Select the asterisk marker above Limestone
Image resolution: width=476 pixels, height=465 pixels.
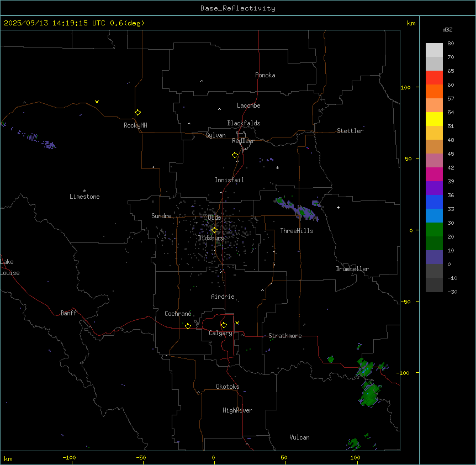tap(84, 191)
